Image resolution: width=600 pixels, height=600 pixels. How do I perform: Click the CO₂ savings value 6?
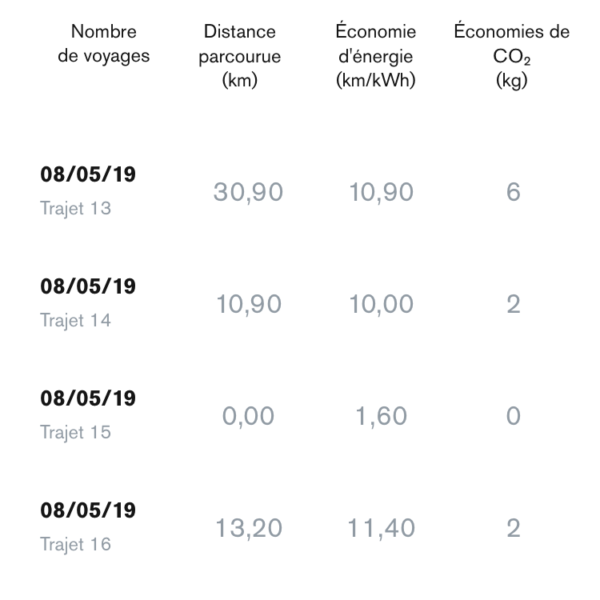513,193
